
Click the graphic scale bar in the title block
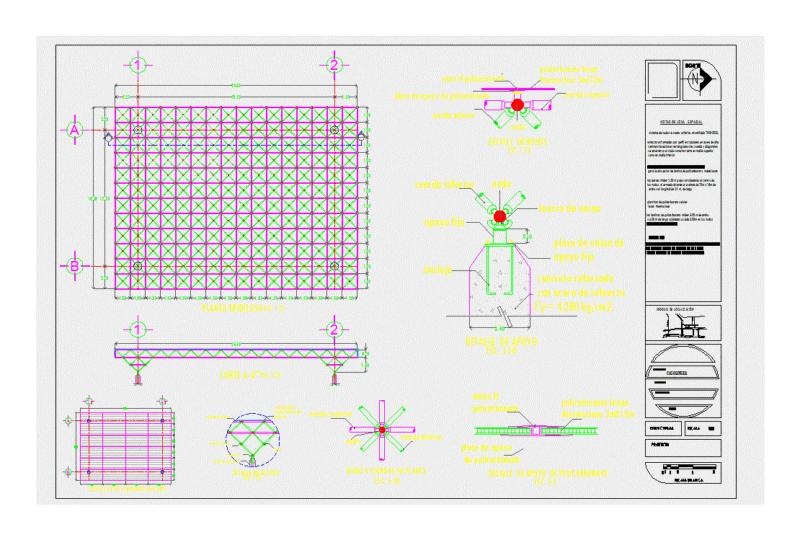pos(688,469)
